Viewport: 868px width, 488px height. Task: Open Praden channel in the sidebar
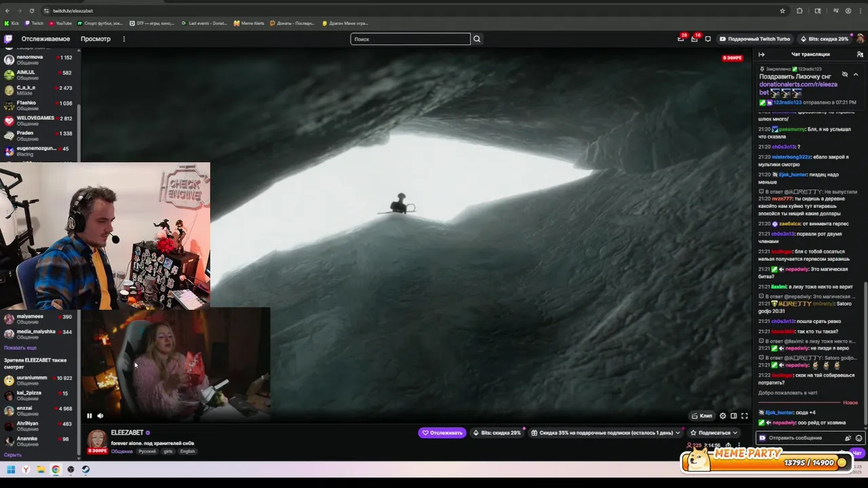click(x=39, y=136)
